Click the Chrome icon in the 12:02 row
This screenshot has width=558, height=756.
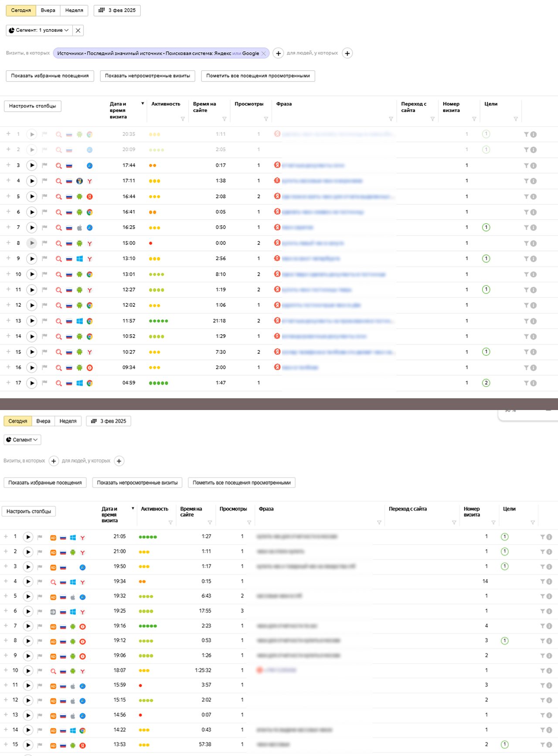pos(89,305)
